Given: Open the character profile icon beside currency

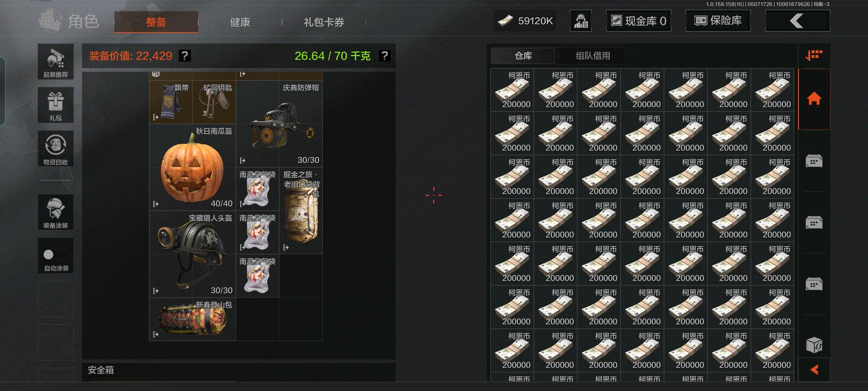Looking at the screenshot, I should click(x=581, y=21).
